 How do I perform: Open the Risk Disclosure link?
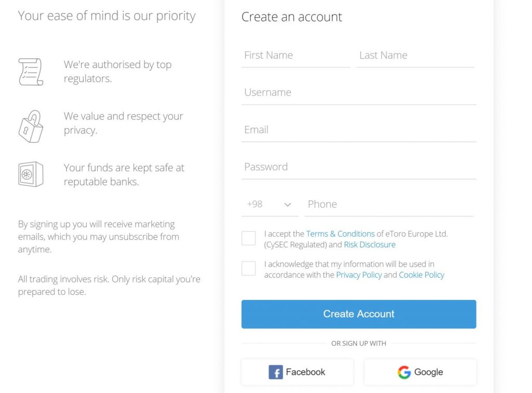(x=369, y=245)
